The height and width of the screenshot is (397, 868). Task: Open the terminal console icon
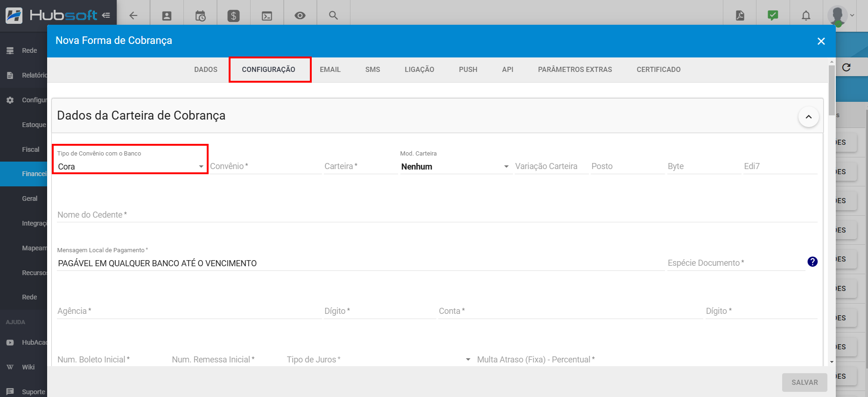[267, 16]
